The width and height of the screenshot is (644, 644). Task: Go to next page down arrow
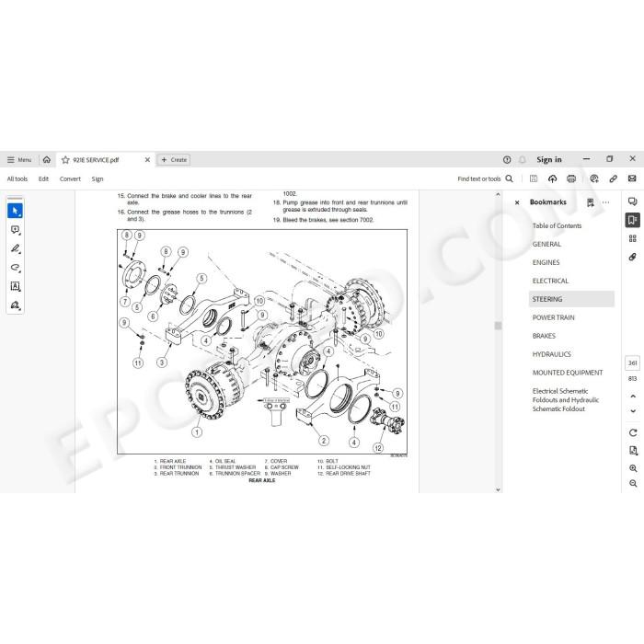pyautogui.click(x=633, y=410)
